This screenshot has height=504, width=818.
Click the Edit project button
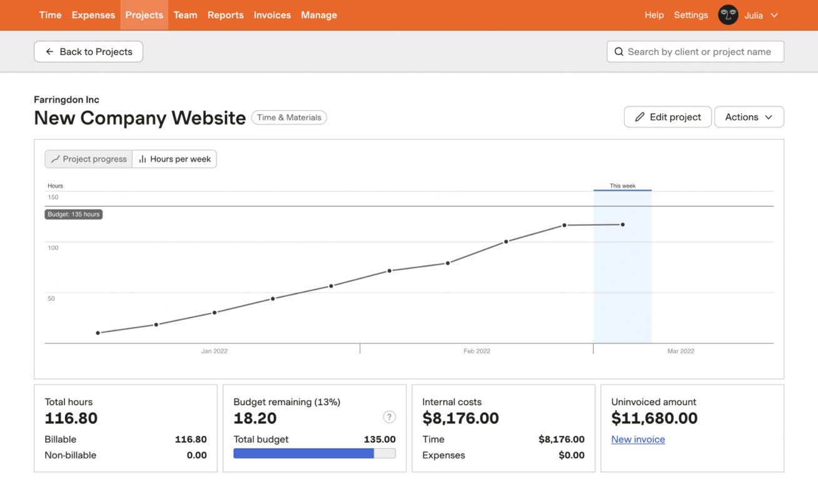pos(667,117)
